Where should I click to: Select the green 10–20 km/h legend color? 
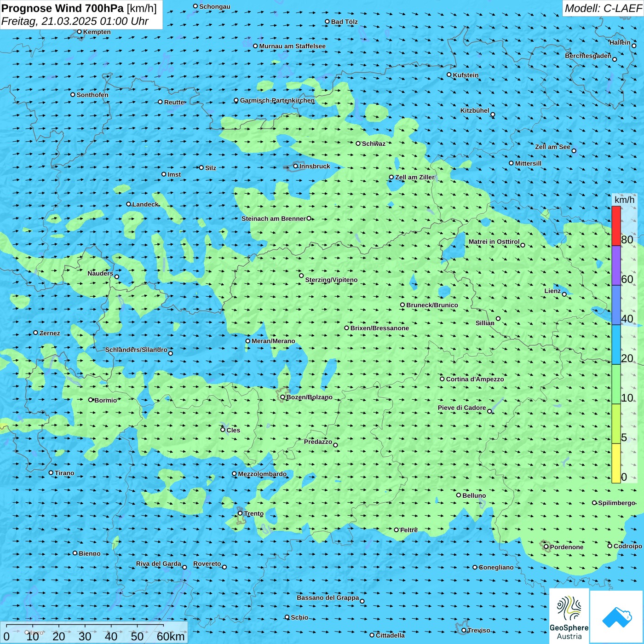point(616,384)
